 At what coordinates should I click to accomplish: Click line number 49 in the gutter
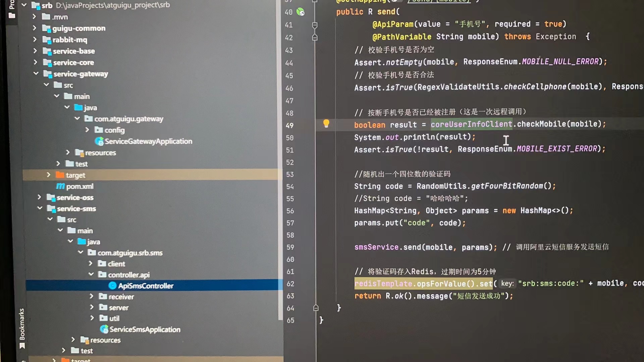(289, 126)
